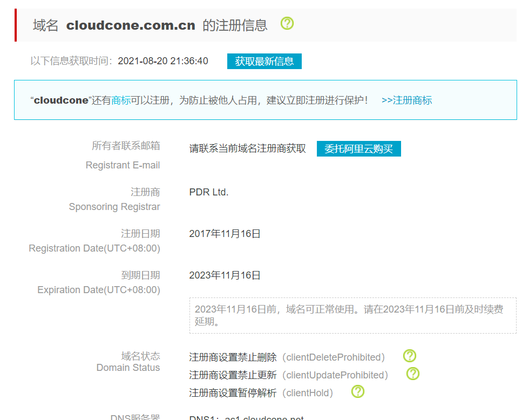Click the Expiration Date(UTC+08:00) label
The width and height of the screenshot is (529, 420).
click(x=99, y=290)
